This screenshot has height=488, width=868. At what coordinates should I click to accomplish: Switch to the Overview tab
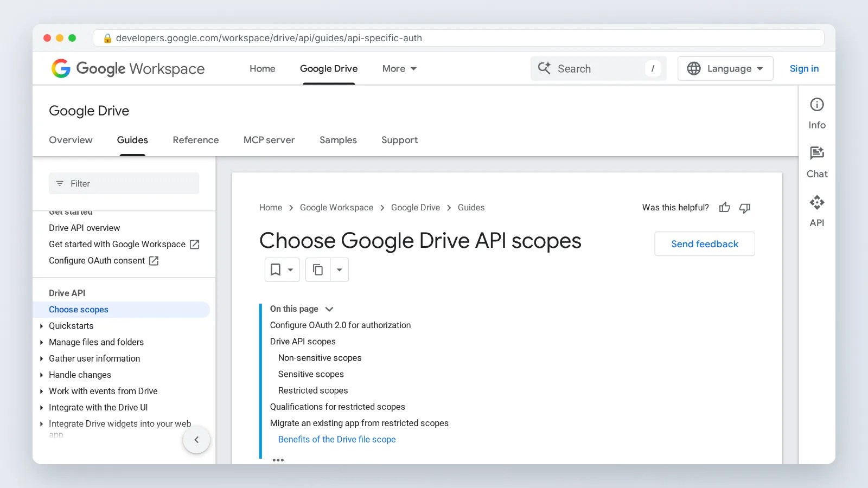point(71,140)
